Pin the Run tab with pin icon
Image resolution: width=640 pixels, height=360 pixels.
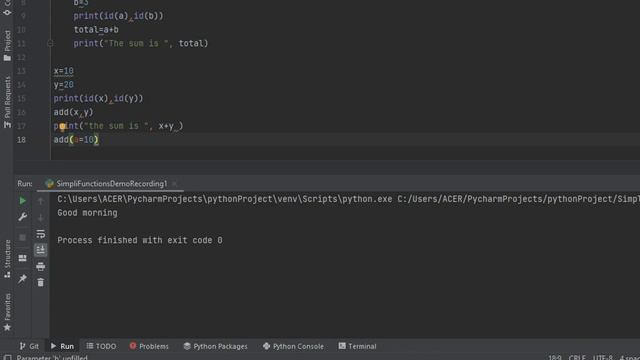pyautogui.click(x=22, y=279)
